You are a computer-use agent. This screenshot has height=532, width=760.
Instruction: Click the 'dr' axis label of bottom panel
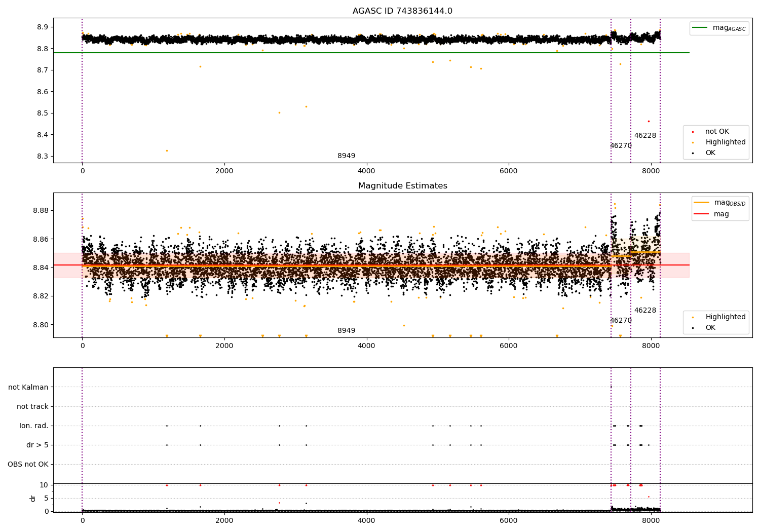(x=33, y=498)
